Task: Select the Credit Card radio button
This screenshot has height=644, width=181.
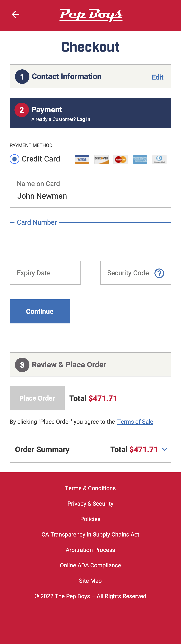Action: click(x=14, y=159)
